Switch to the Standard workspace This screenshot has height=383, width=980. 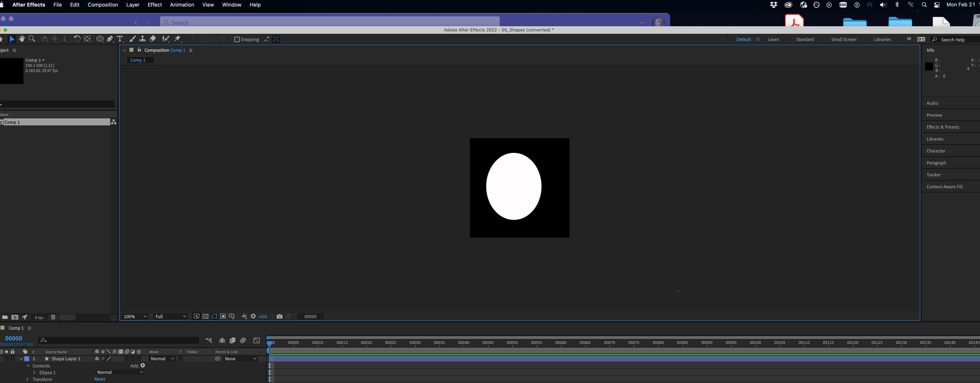805,39
